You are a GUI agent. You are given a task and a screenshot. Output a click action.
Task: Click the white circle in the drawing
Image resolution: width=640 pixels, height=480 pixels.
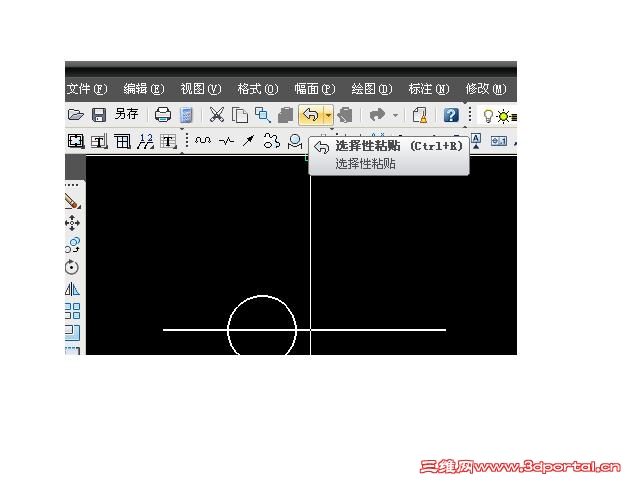click(262, 296)
